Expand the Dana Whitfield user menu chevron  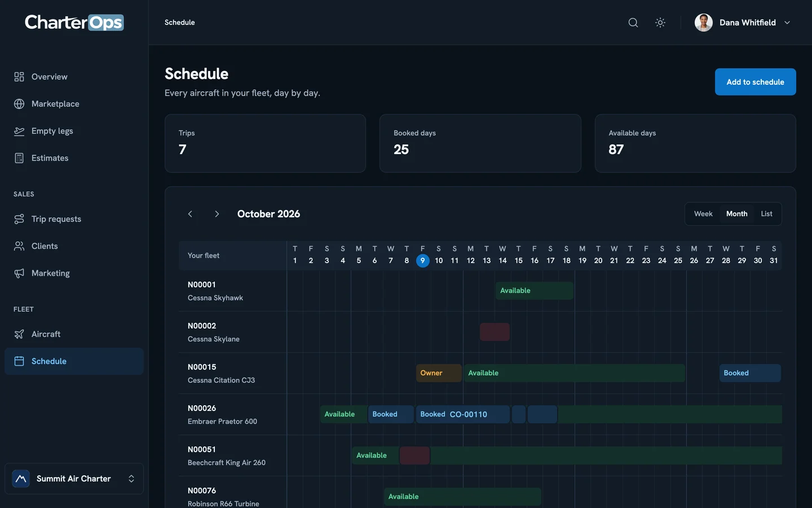tap(787, 23)
